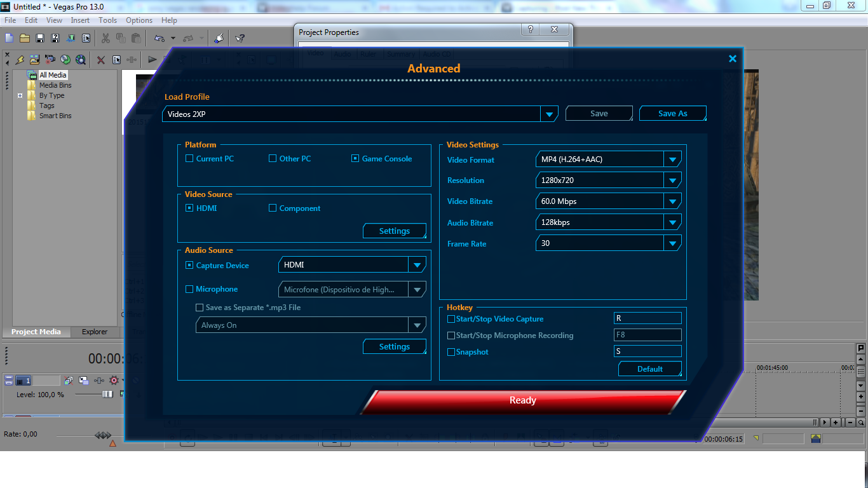The width and height of the screenshot is (868, 488).
Task: Click the Cut scissors icon
Action: 105,38
